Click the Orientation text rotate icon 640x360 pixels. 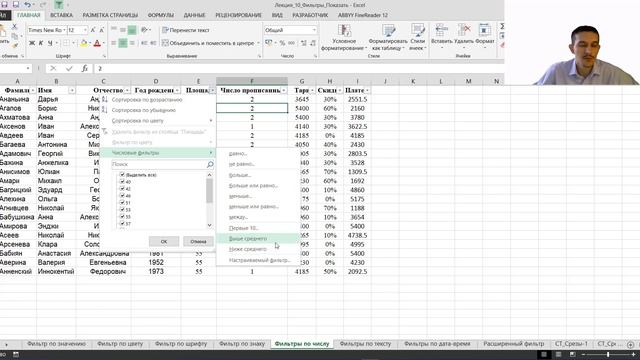pyautogui.click(x=144, y=30)
